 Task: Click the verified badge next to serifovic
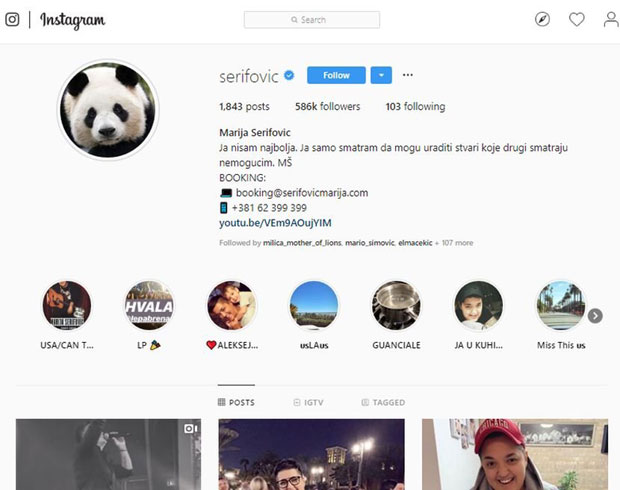tap(289, 76)
